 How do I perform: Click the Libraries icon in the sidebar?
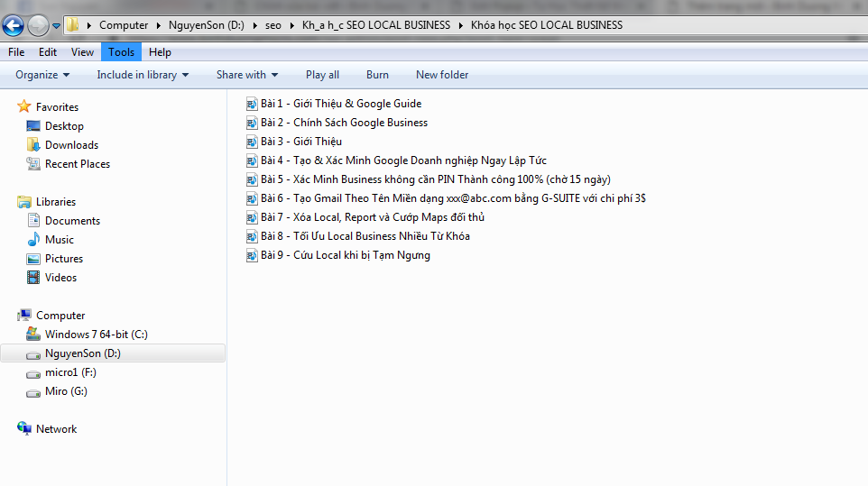[23, 202]
